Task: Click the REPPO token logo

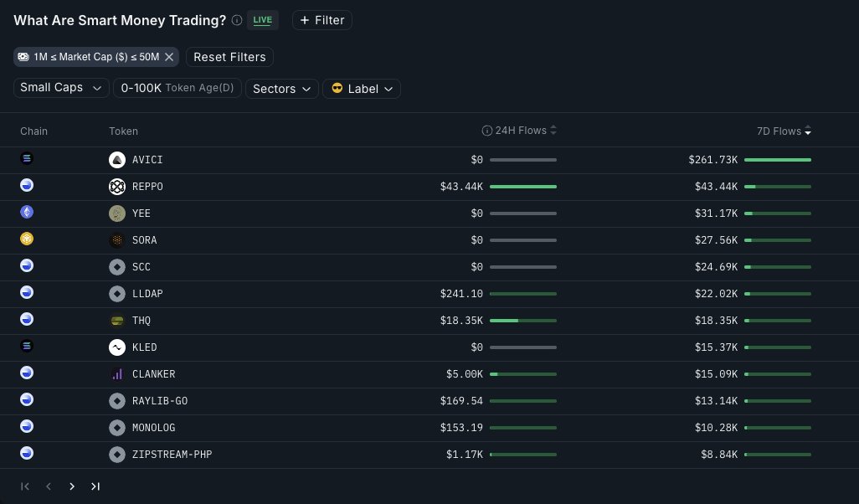Action: click(117, 187)
